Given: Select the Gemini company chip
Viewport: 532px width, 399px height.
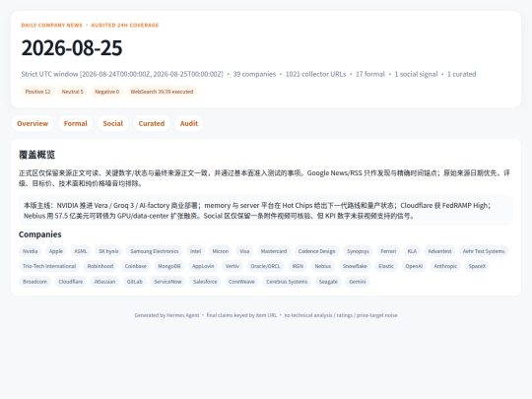Looking at the screenshot, I should (358, 282).
